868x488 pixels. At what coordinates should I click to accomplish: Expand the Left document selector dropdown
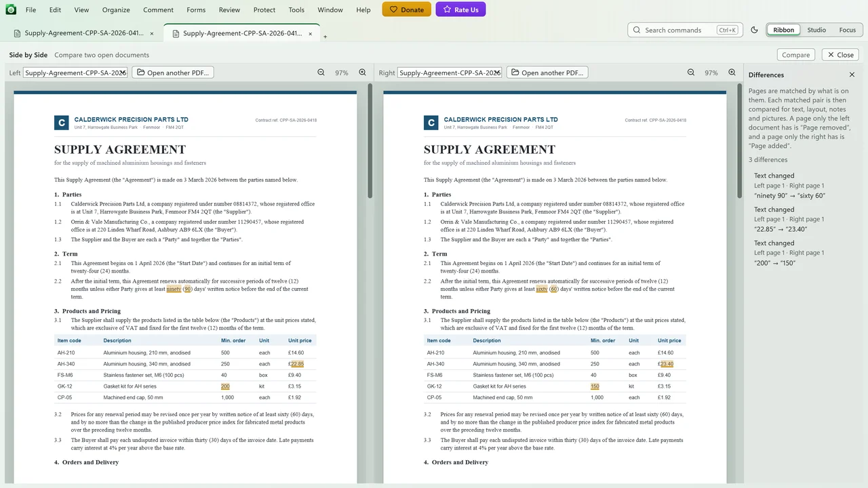75,73
